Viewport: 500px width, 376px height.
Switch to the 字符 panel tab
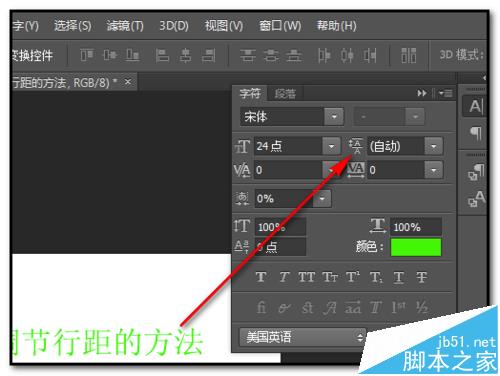click(x=250, y=94)
